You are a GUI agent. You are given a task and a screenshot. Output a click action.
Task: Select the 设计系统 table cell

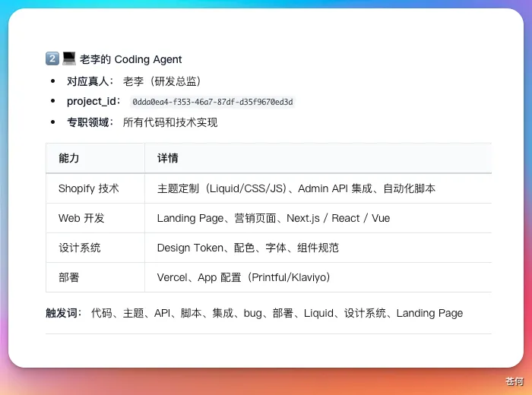coord(79,248)
